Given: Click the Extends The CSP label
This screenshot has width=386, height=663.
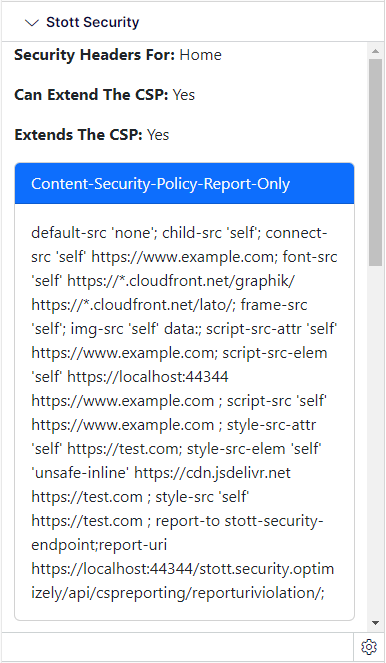Looking at the screenshot, I should click(x=78, y=135).
